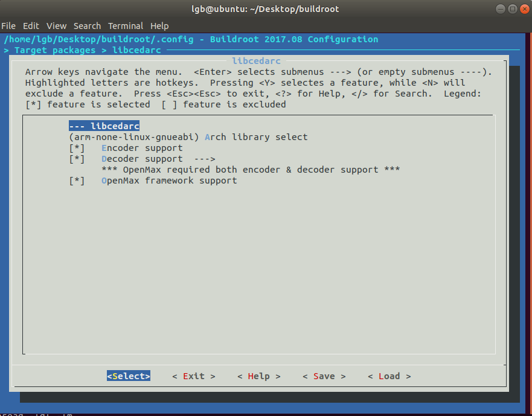Select the highlighted libcedarc header row
532x416 pixels.
104,126
